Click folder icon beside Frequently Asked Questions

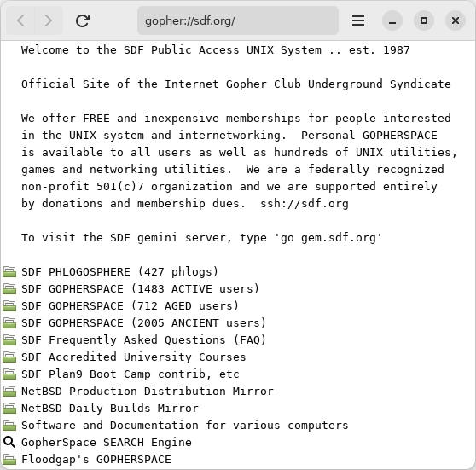[9, 340]
